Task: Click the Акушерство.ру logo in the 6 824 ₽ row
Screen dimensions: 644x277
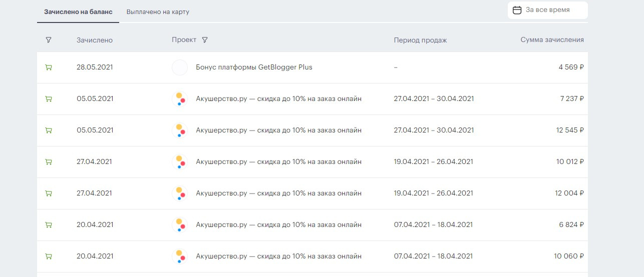Action: [180, 225]
